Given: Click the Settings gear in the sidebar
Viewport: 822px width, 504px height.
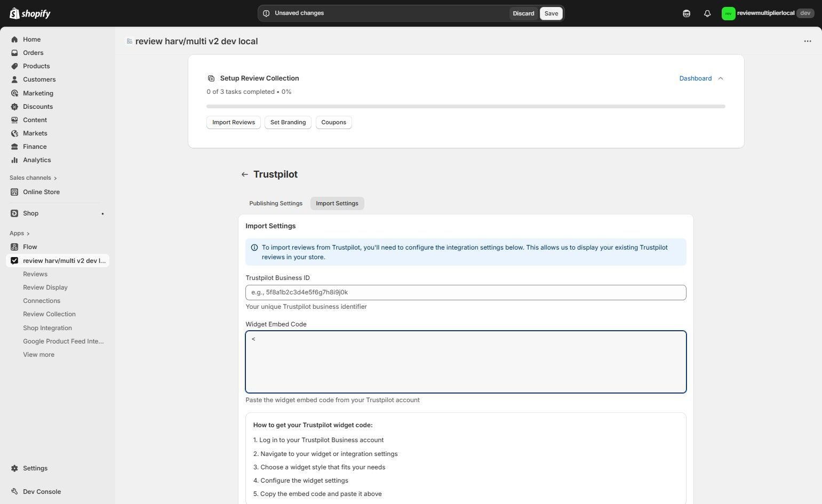Looking at the screenshot, I should coord(14,468).
